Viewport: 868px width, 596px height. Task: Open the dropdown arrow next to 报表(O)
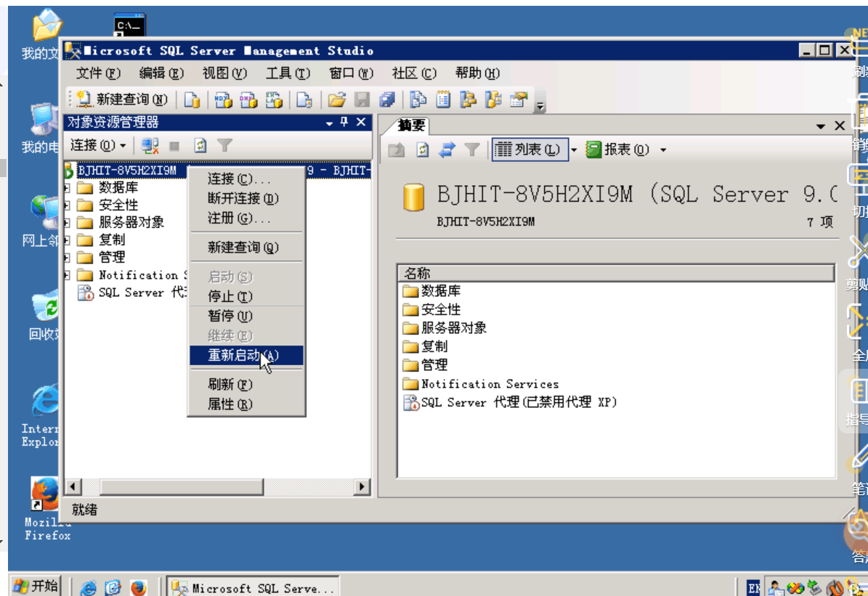[x=663, y=150]
